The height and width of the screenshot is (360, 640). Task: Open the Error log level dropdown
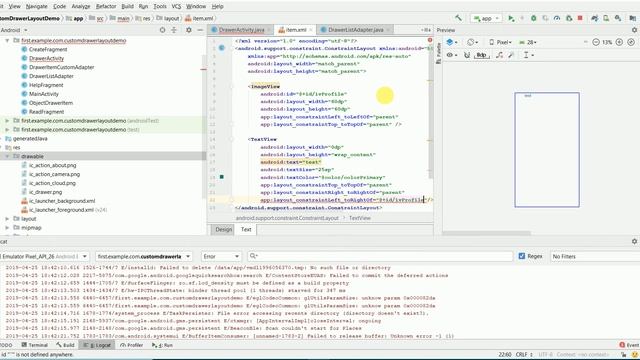[221, 256]
